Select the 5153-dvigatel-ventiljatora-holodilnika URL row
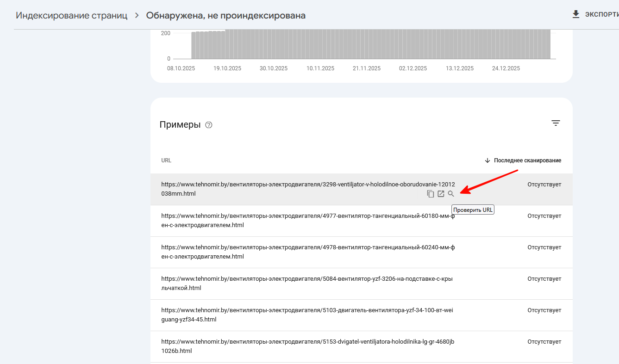This screenshot has width=619, height=364. pos(308,346)
